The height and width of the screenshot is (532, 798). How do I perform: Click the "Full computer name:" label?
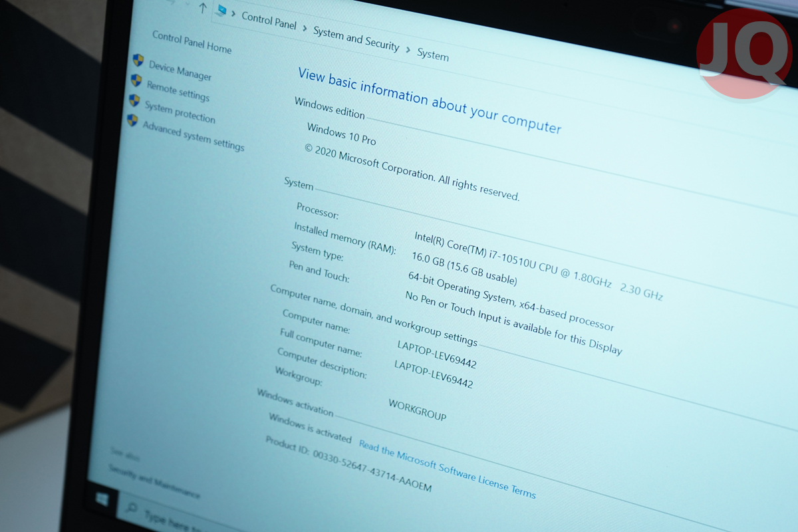(x=321, y=342)
